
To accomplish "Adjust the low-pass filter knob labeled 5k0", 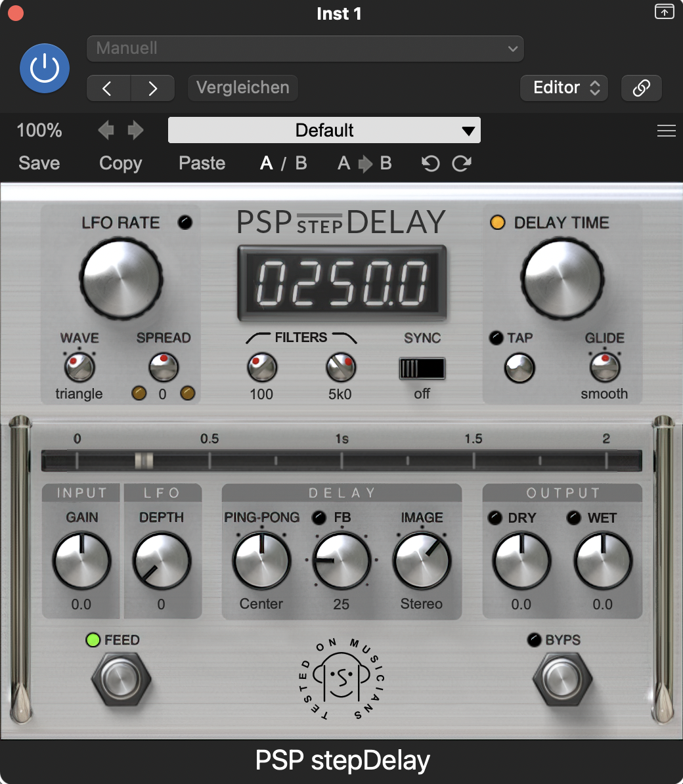I will coord(340,368).
